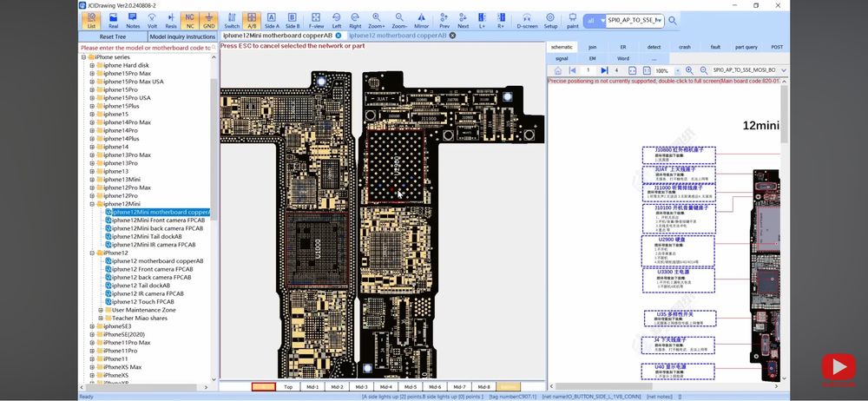
Task: Switch to iphxne12 motherboard copperAB tab
Action: pyautogui.click(x=398, y=36)
